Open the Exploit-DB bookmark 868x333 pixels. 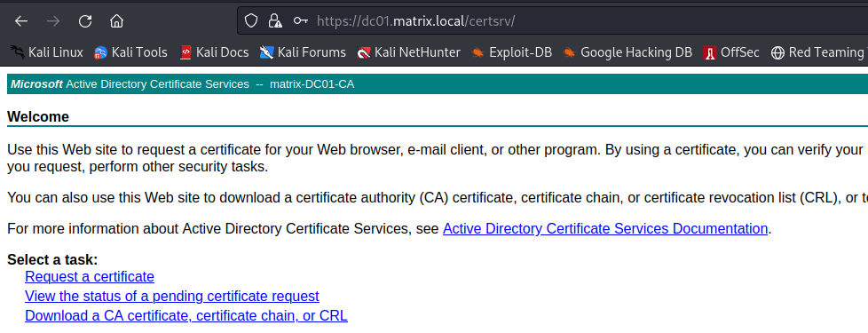(511, 52)
